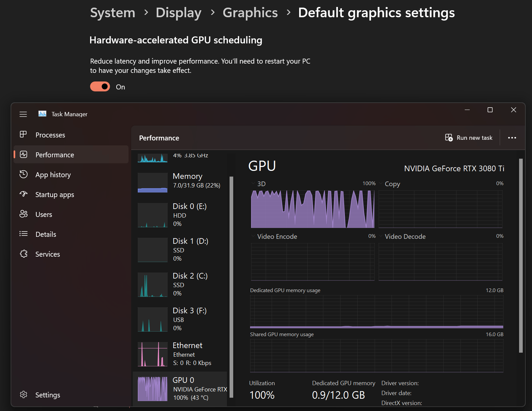
Task: Open the Video Decode engine dropdown
Action: pyautogui.click(x=381, y=236)
